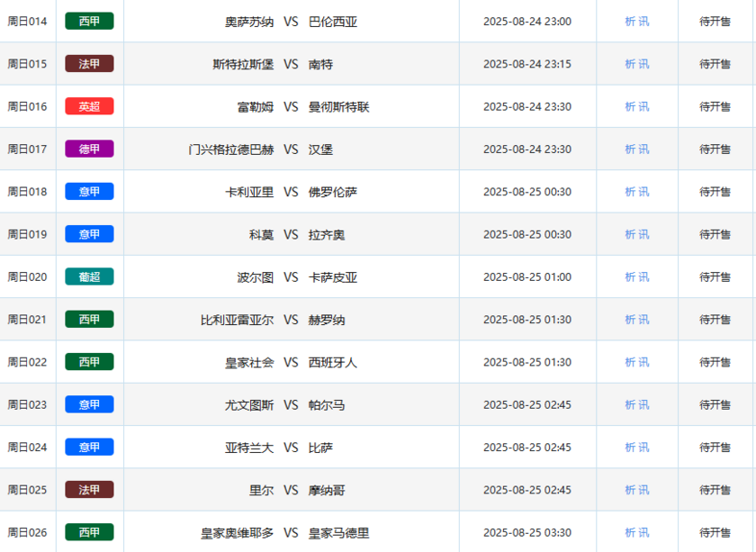Image resolution: width=756 pixels, height=552 pixels.
Task: Open team name 奥萨苏纳
Action: 249,22
